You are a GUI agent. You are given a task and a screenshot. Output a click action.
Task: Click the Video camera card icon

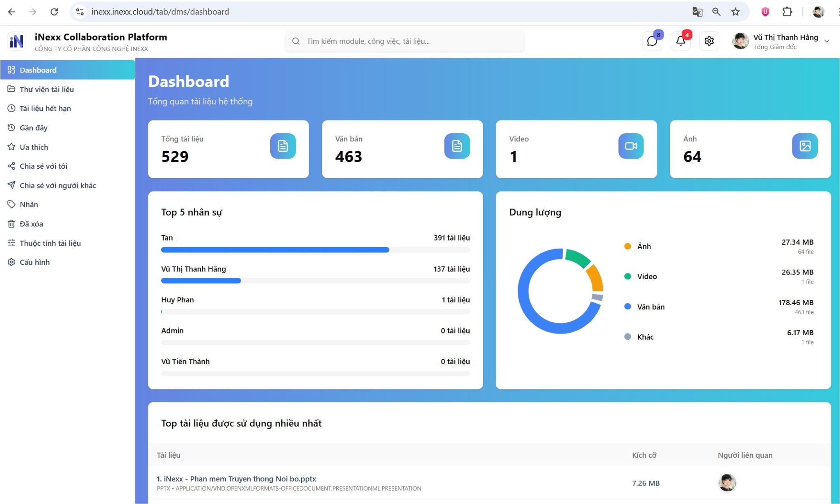(x=631, y=145)
